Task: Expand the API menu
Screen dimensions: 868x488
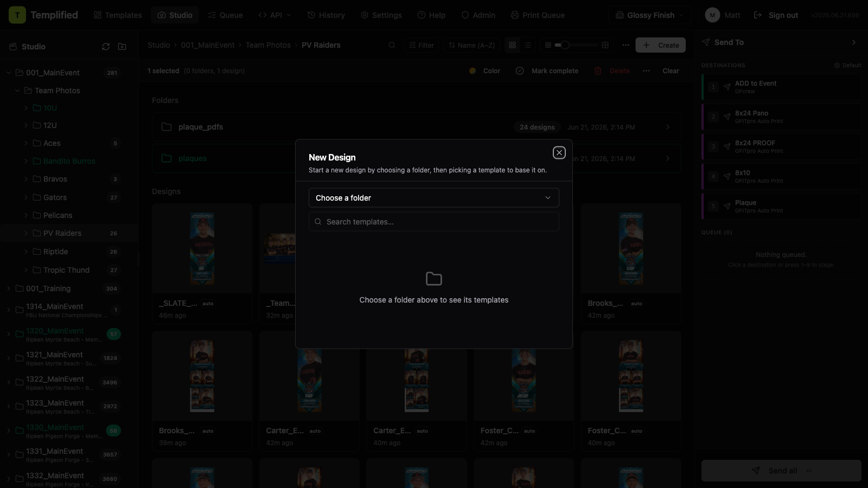Action: tap(275, 15)
